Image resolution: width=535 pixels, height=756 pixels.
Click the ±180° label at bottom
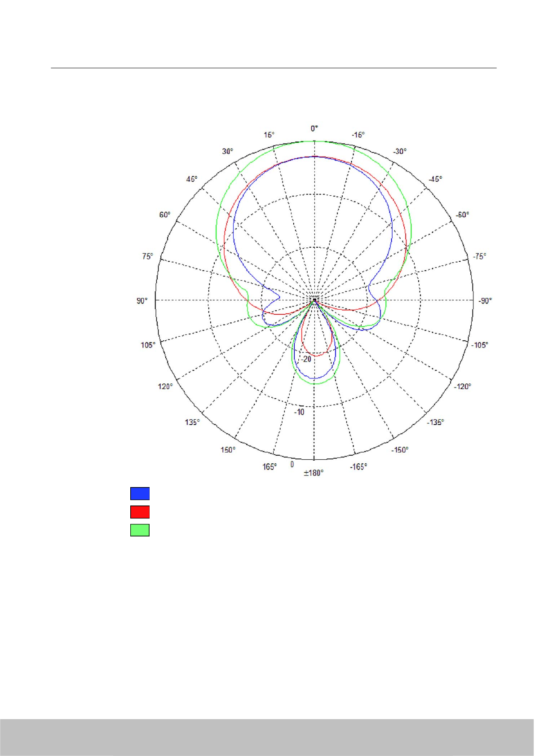click(x=314, y=473)
